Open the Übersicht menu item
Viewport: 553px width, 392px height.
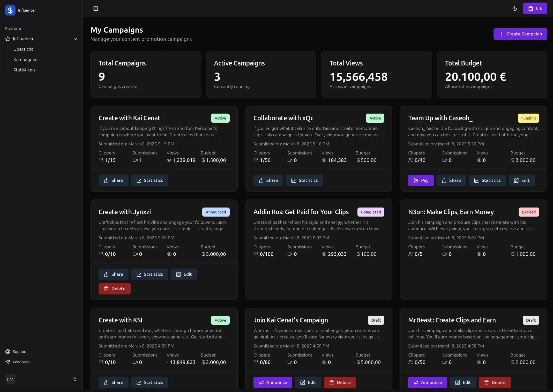coord(23,49)
